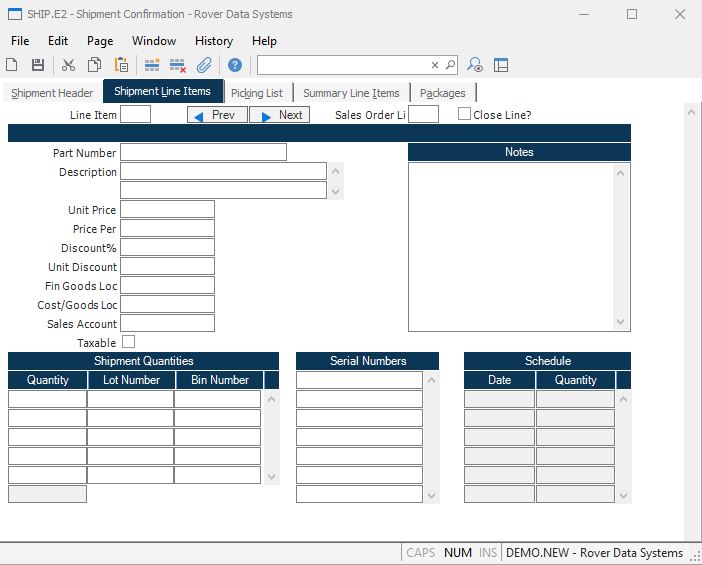702x565 pixels.
Task: Open attachments with the paperclip icon
Action: coord(204,65)
